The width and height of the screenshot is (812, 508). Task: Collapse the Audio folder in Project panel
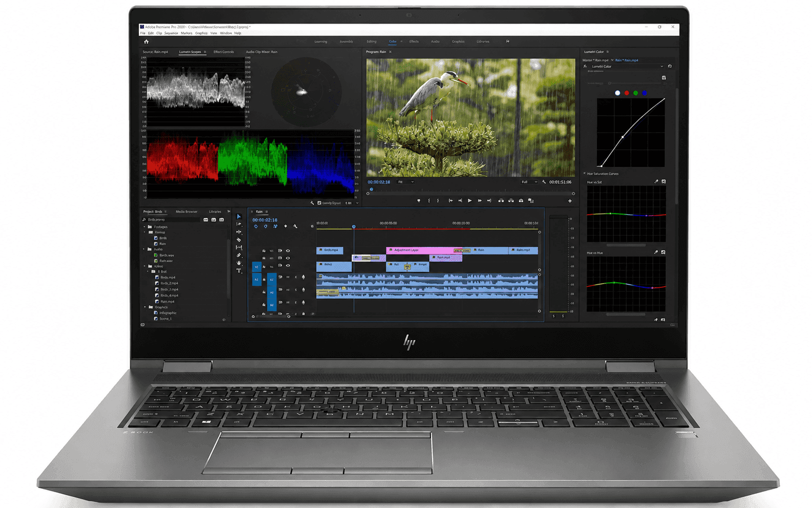tap(144, 249)
